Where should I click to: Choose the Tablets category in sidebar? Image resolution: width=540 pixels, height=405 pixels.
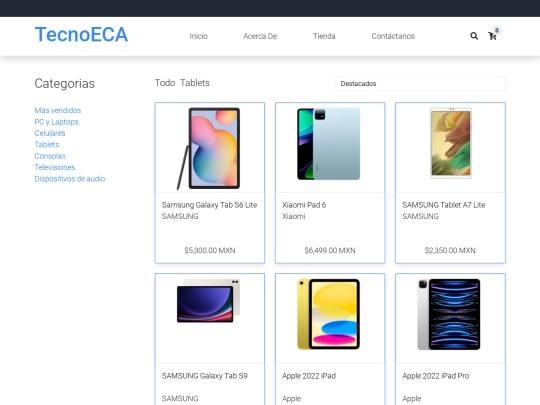(46, 145)
